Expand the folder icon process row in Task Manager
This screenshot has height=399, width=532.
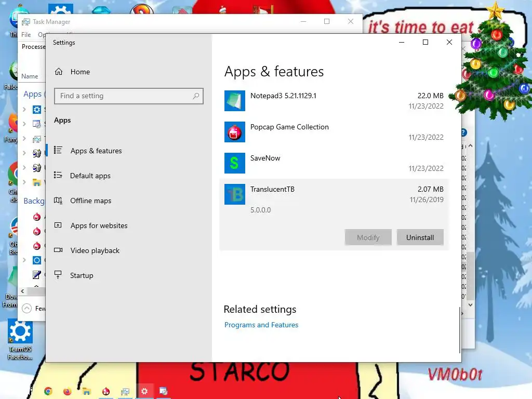click(24, 182)
